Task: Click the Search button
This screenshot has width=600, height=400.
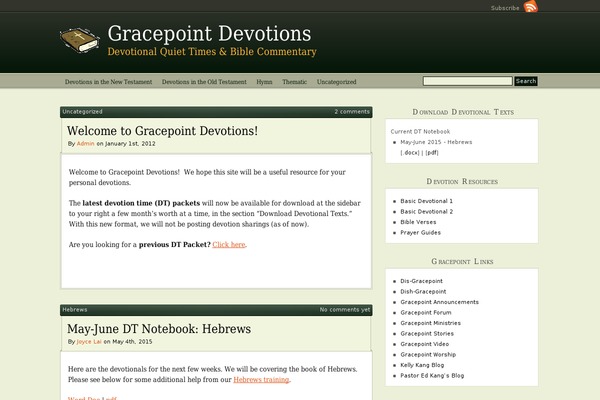Action: click(526, 81)
